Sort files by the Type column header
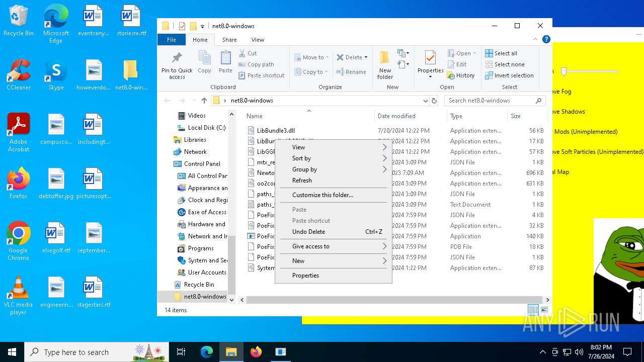 click(x=477, y=116)
